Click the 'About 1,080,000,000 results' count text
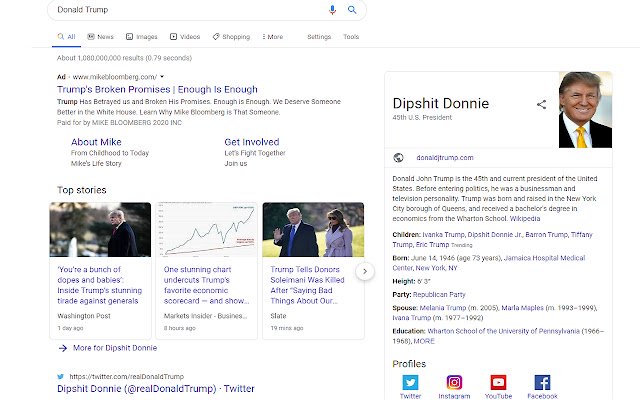The width and height of the screenshot is (640, 400). coord(124,58)
